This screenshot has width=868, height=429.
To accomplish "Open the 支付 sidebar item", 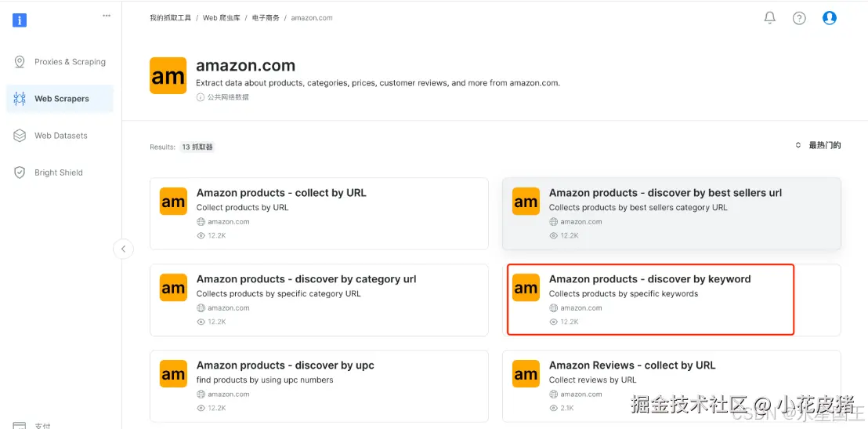I will click(x=42, y=424).
